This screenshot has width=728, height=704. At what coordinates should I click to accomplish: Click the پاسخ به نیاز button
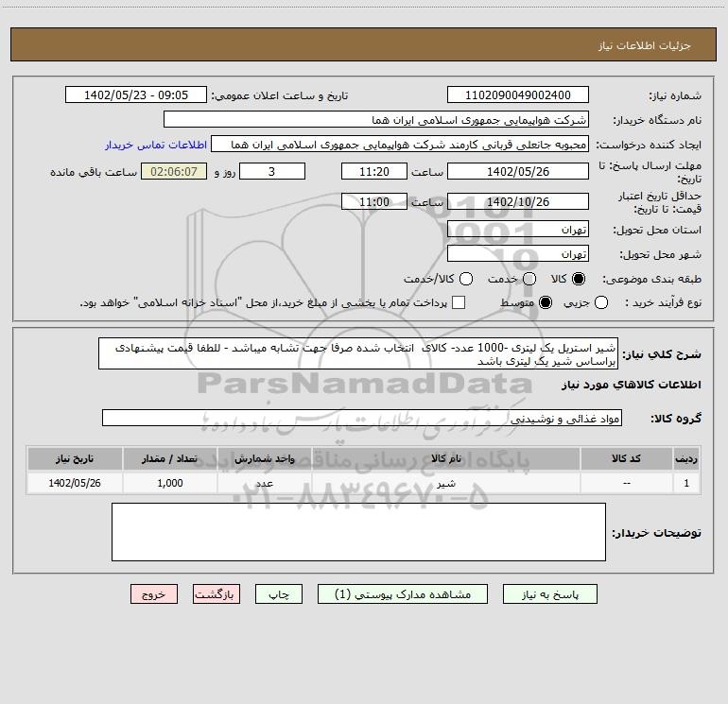pyautogui.click(x=550, y=594)
